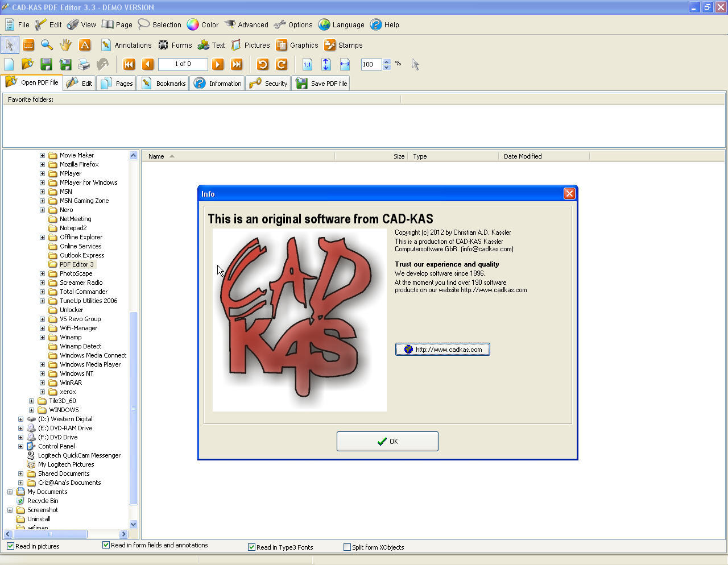Open the Stamps tool
The height and width of the screenshot is (565, 728).
pyautogui.click(x=343, y=45)
